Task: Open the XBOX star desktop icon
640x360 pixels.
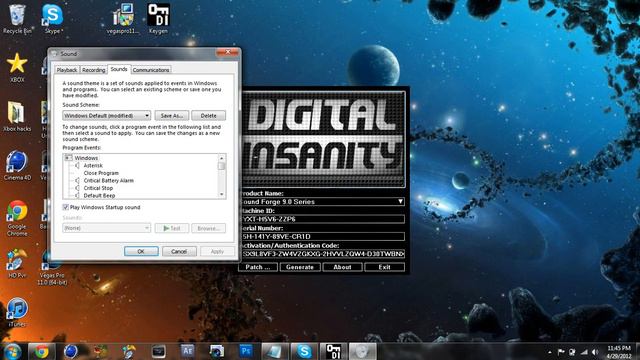Action: [x=17, y=67]
